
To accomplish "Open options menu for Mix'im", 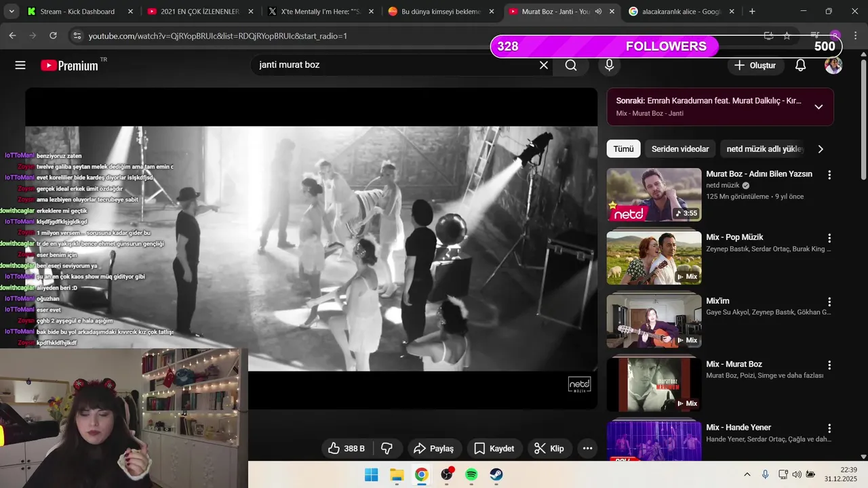I will (x=829, y=302).
